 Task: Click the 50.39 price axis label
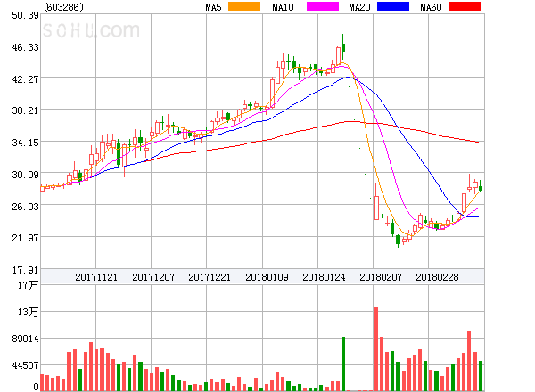[25, 15]
